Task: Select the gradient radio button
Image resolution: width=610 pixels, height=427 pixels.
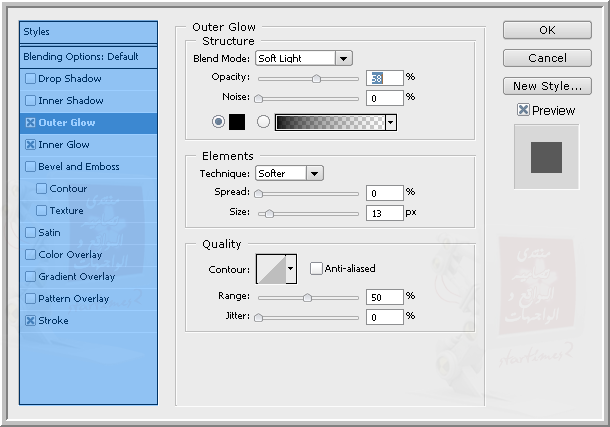Action: [264, 122]
